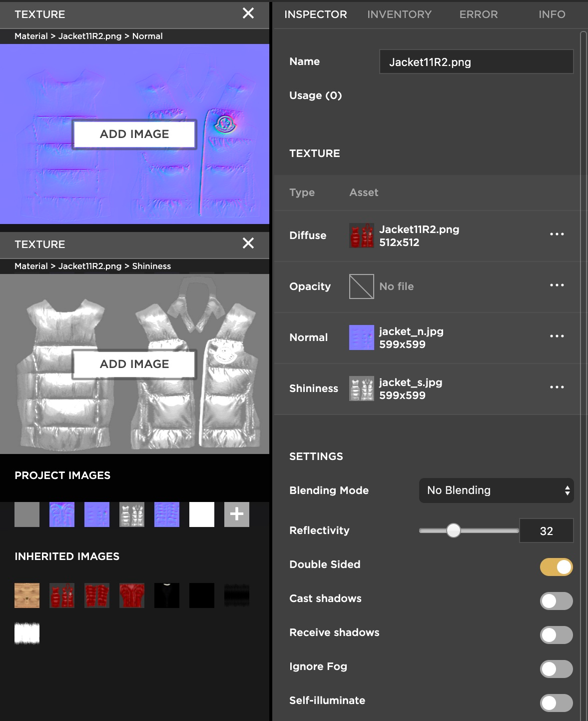Image resolution: width=588 pixels, height=721 pixels.
Task: Enable the Cast shadows toggle
Action: (x=557, y=601)
